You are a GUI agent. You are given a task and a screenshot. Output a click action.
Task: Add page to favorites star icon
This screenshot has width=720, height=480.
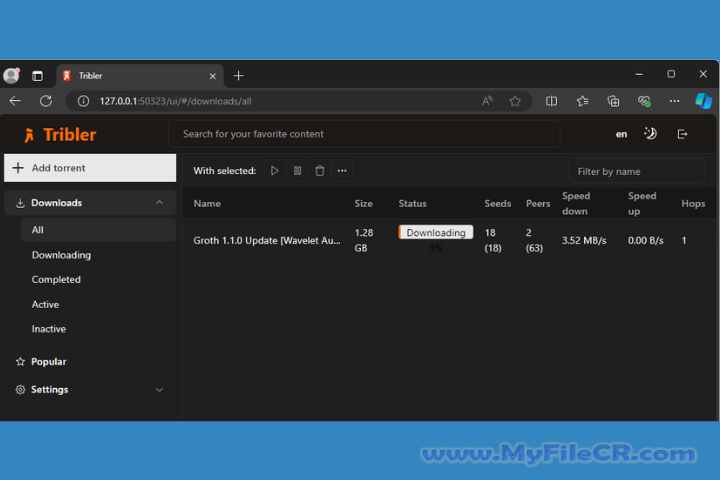click(515, 101)
